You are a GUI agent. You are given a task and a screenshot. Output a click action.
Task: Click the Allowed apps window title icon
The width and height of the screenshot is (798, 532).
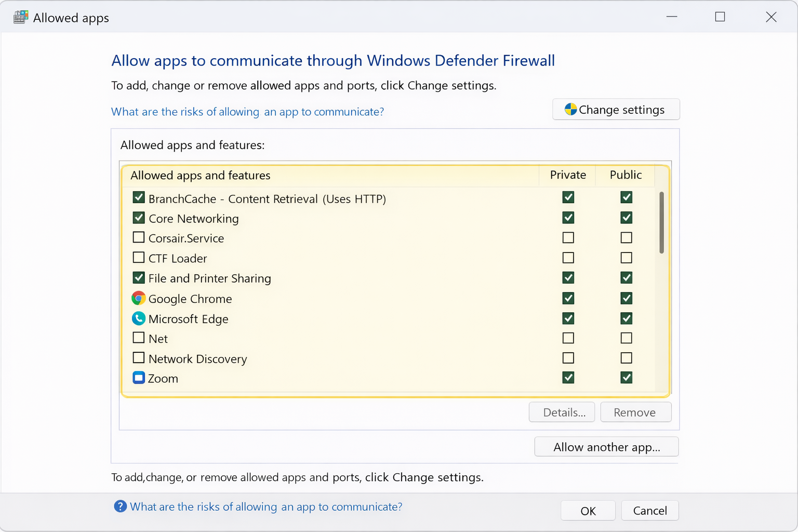point(21,17)
